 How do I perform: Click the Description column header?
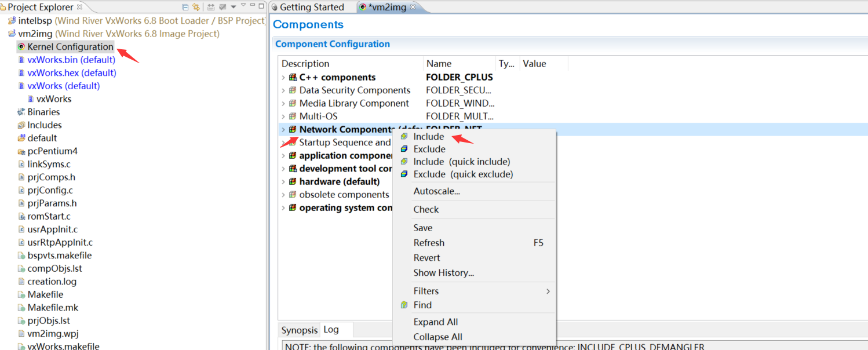tap(351, 64)
